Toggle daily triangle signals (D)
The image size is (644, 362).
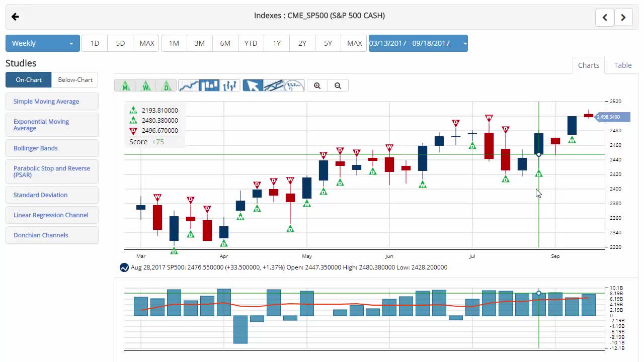pos(167,85)
